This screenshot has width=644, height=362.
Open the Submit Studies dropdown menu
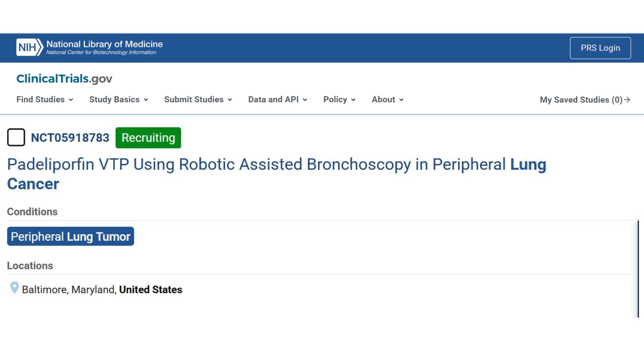(x=198, y=100)
